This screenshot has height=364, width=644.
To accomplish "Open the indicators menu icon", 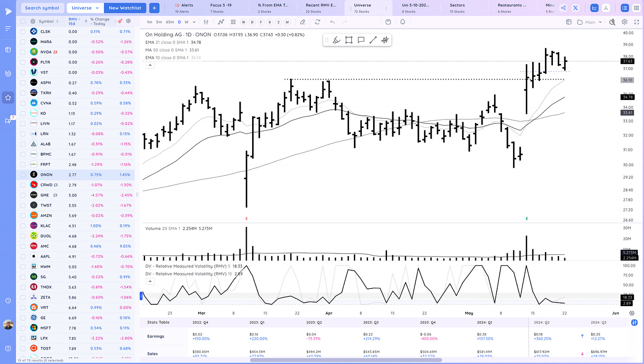I will click(221, 22).
